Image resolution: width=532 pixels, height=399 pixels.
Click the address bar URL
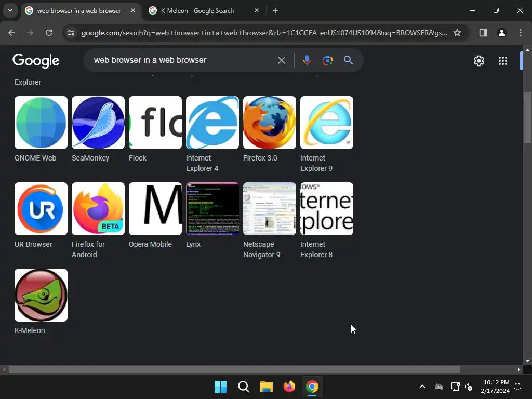[x=264, y=33]
